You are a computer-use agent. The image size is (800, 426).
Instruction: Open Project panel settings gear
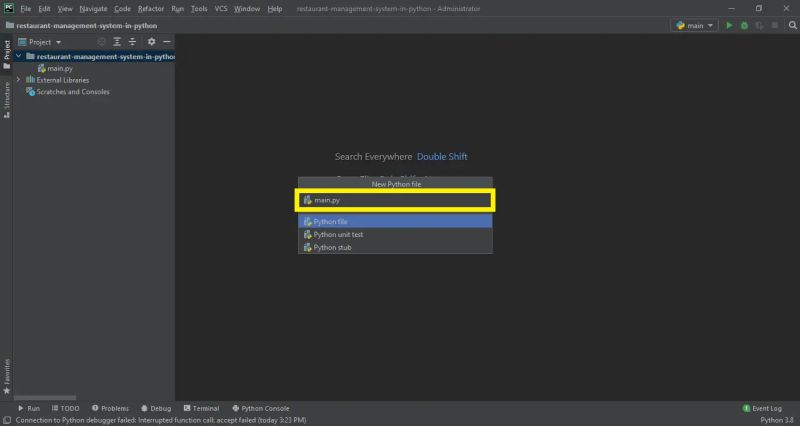tap(152, 42)
